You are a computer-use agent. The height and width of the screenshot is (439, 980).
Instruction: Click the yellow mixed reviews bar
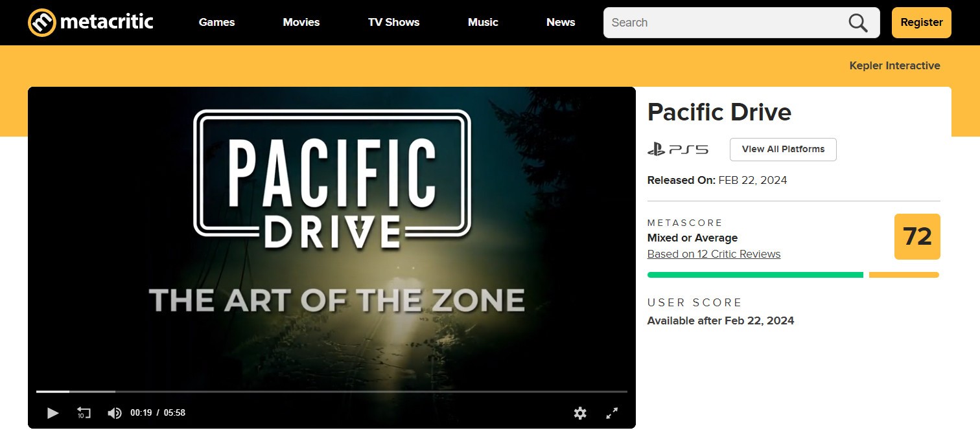(904, 275)
